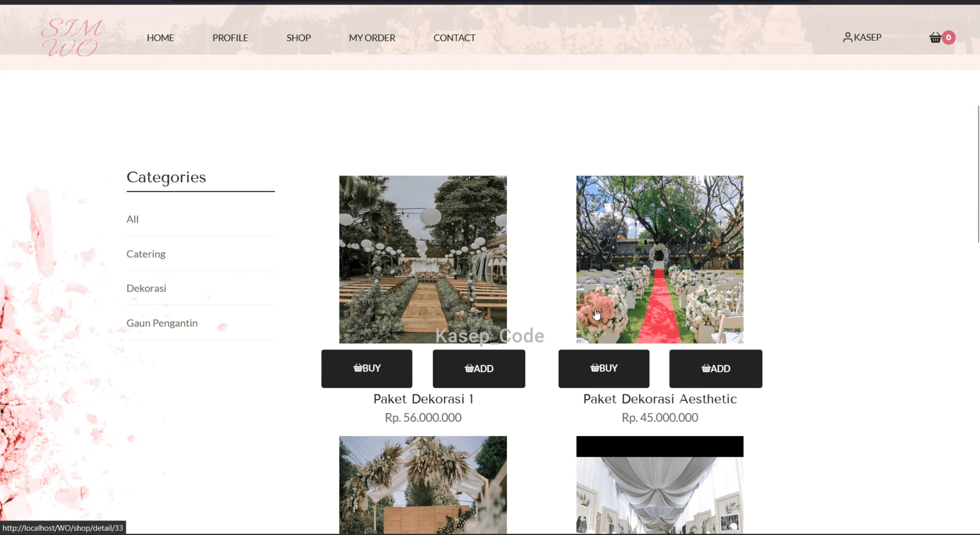Add Paket Dekorasi Aesthetic to cart
Screen dimensions: 980x535
(715, 368)
